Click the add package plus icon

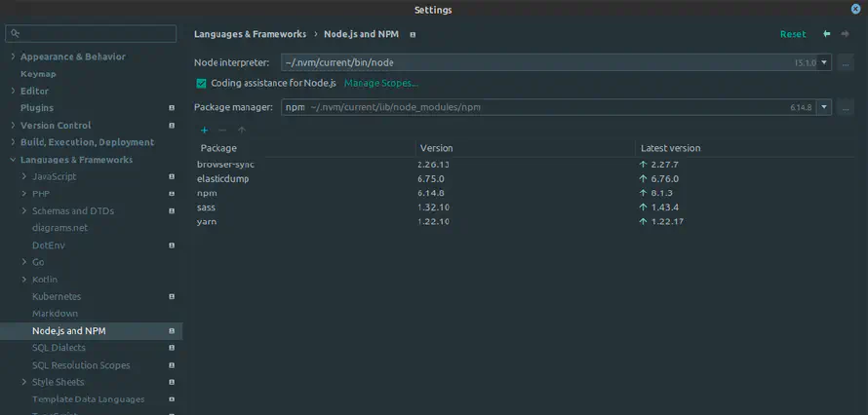[x=204, y=130]
